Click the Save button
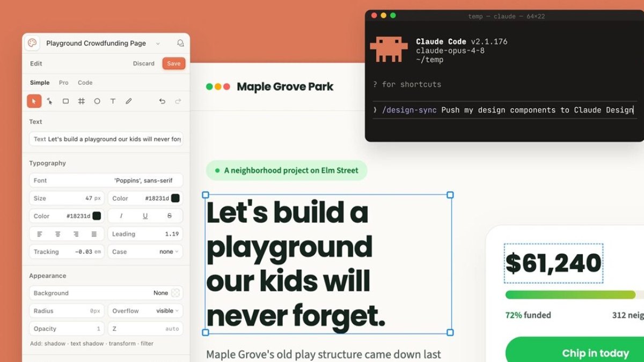644x362 pixels. coord(174,63)
